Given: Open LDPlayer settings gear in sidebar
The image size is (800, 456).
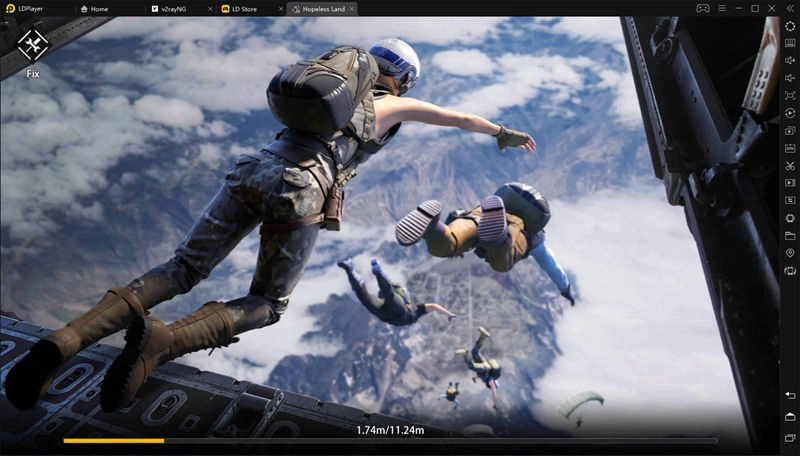Looking at the screenshot, I should pyautogui.click(x=790, y=26).
